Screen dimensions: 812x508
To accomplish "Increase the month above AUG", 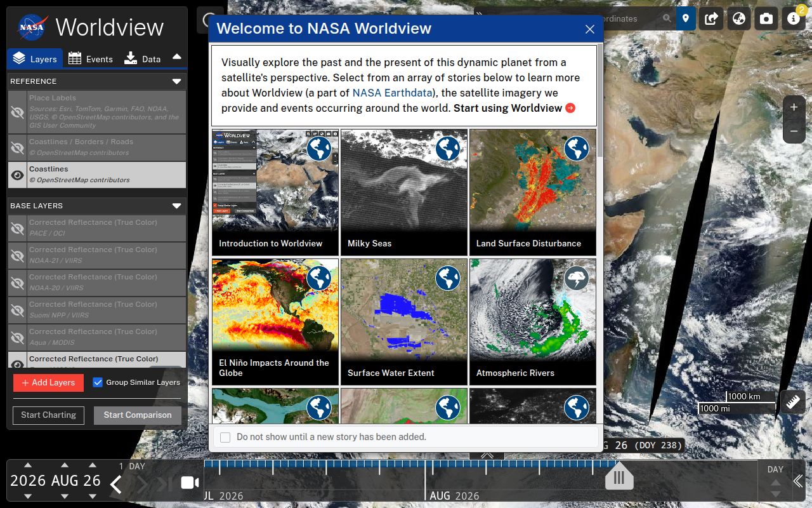I will [x=65, y=465].
